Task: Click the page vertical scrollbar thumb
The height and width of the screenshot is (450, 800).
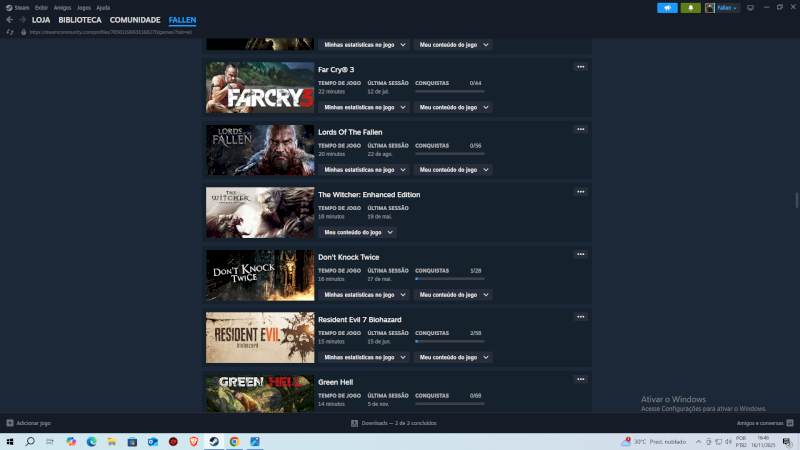Action: 796,200
